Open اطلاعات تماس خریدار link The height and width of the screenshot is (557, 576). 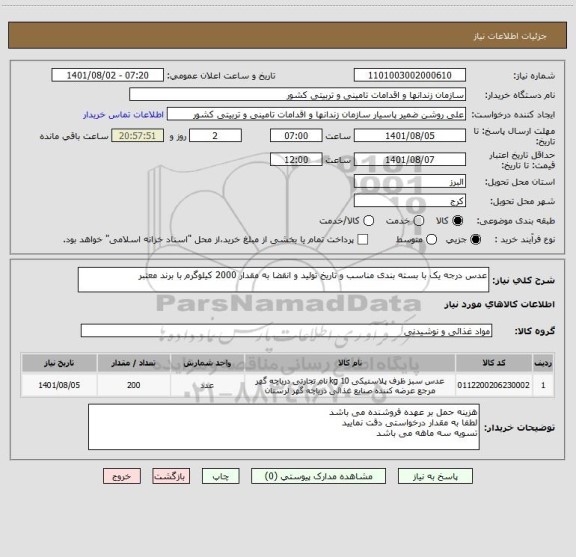(x=123, y=115)
